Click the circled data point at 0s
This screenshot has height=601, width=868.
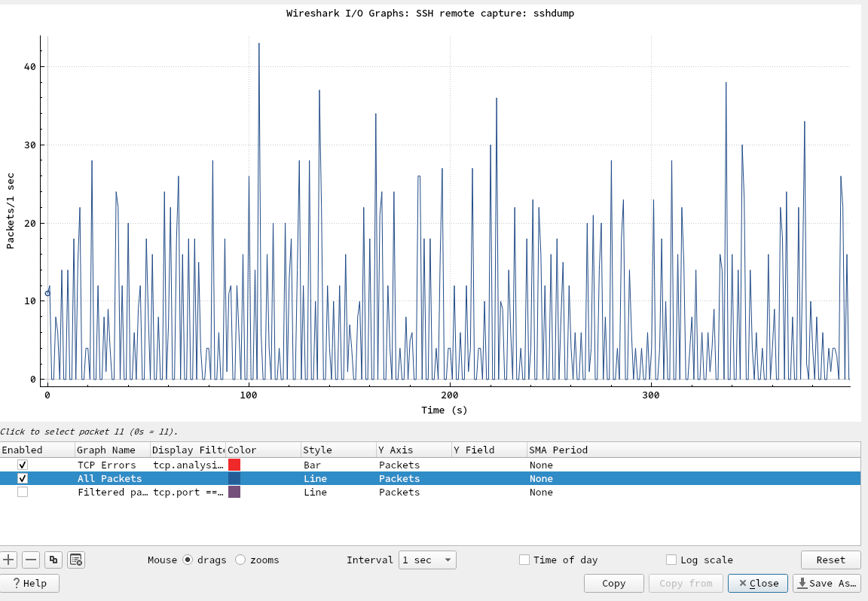tap(47, 293)
